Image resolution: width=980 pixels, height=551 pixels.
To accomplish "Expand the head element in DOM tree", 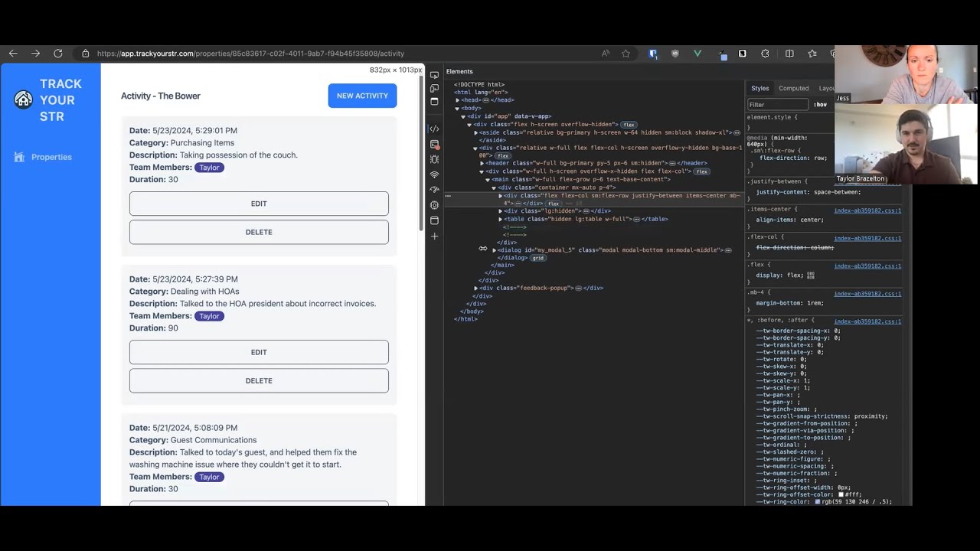I will tap(457, 100).
